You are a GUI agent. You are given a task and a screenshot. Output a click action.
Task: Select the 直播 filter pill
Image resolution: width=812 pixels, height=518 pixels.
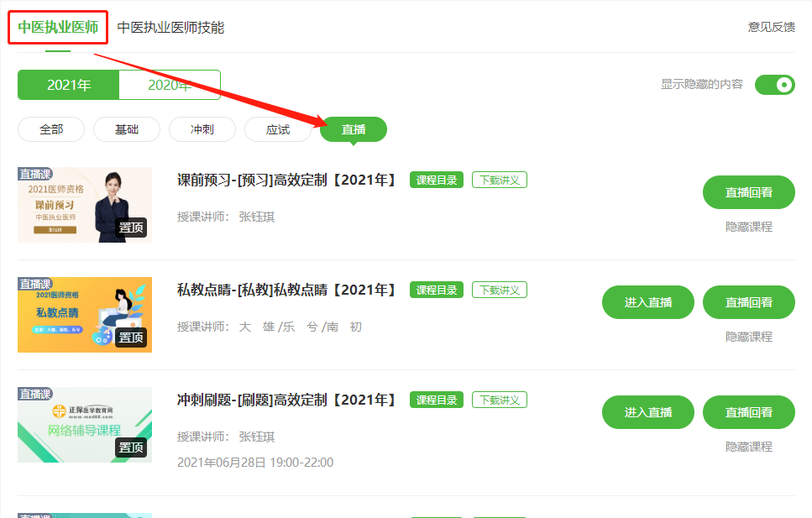click(354, 129)
